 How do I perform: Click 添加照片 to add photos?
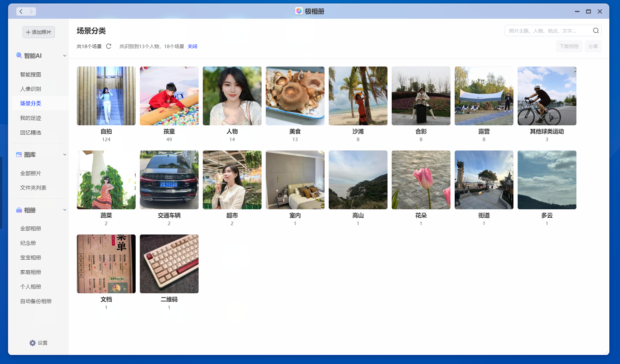(38, 32)
